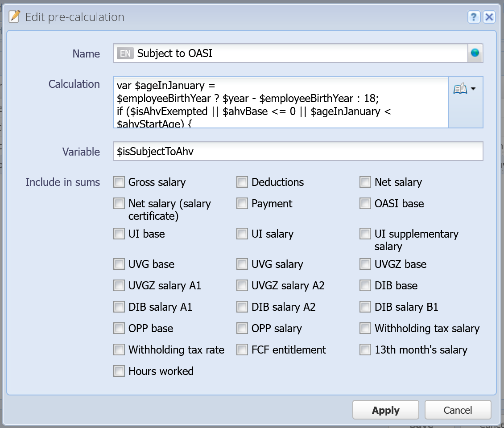Click the Cancel button

point(458,410)
